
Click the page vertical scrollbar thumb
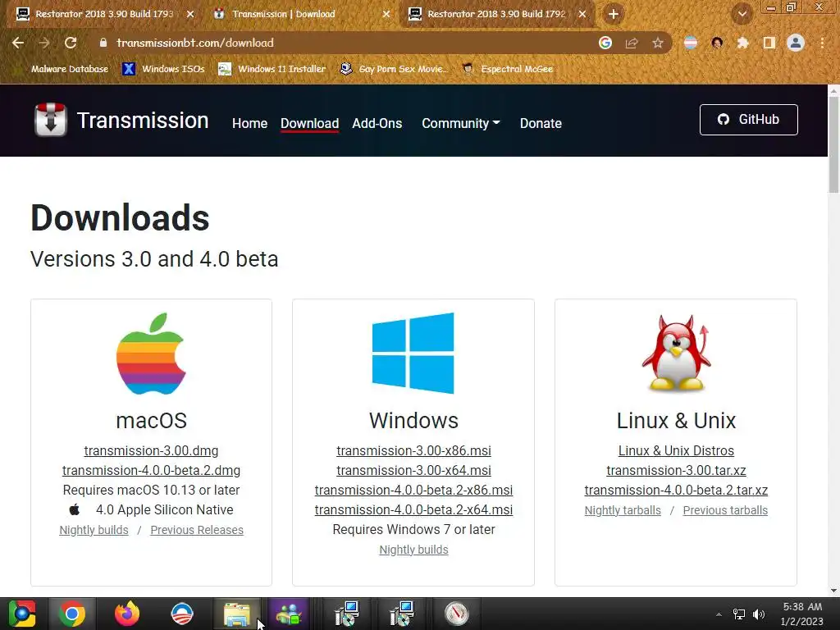(x=833, y=144)
